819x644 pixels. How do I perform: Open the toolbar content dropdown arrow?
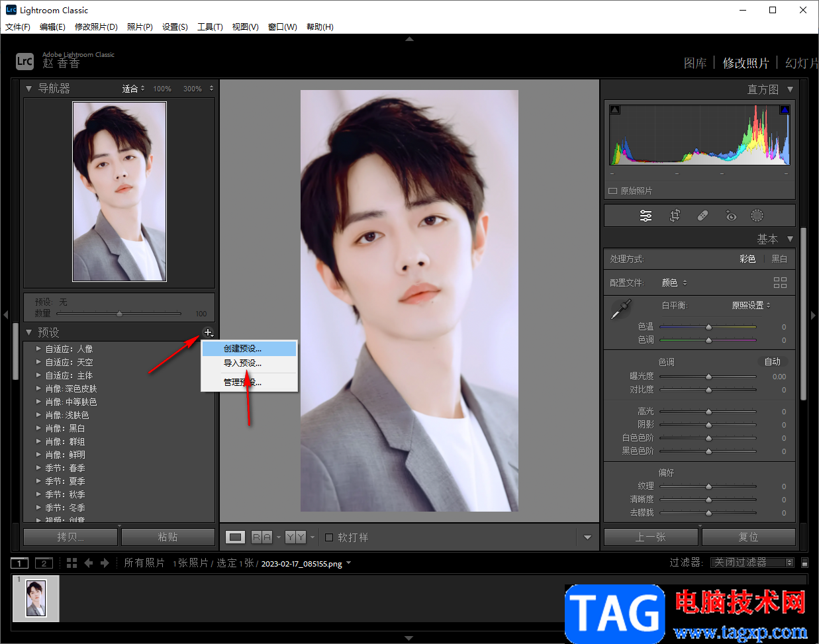[x=587, y=537]
